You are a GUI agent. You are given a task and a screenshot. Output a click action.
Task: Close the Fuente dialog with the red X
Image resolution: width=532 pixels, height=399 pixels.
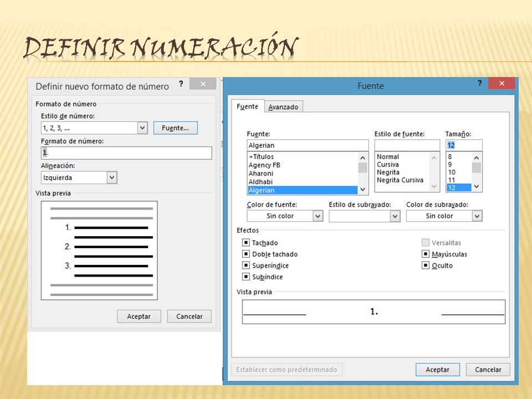[x=502, y=83]
